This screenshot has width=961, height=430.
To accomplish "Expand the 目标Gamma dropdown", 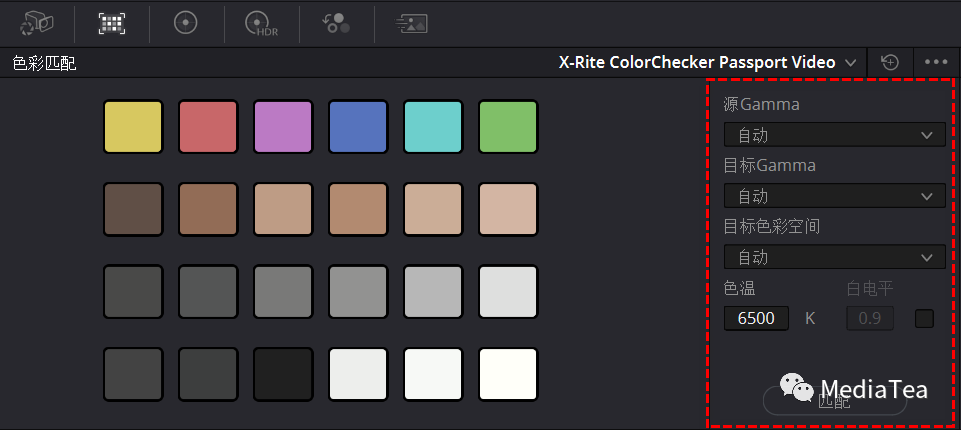I will 835,196.
